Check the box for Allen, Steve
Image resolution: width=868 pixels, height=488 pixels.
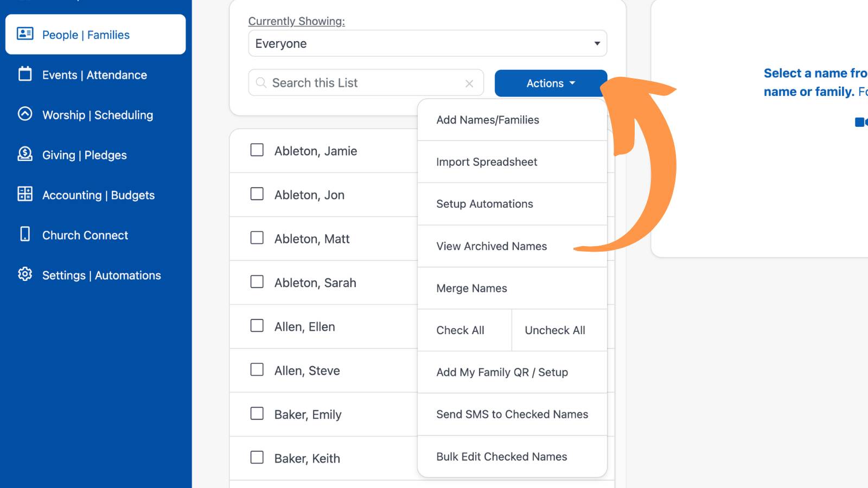click(x=257, y=370)
